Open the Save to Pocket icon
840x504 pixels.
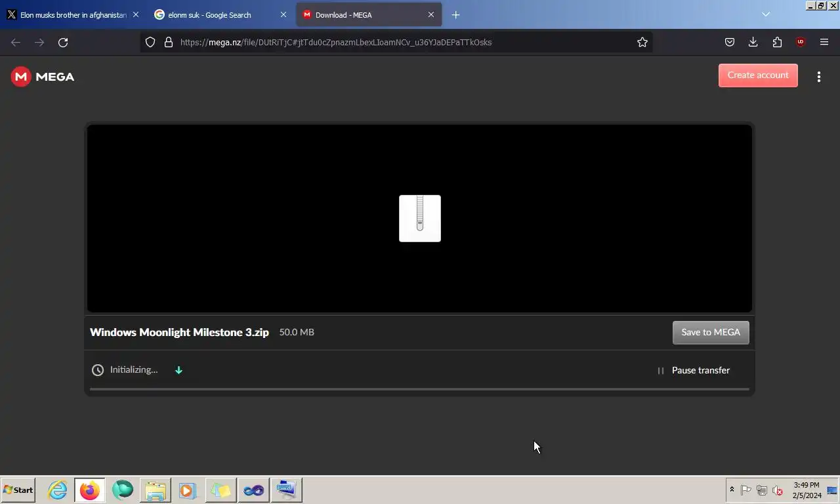[730, 42]
